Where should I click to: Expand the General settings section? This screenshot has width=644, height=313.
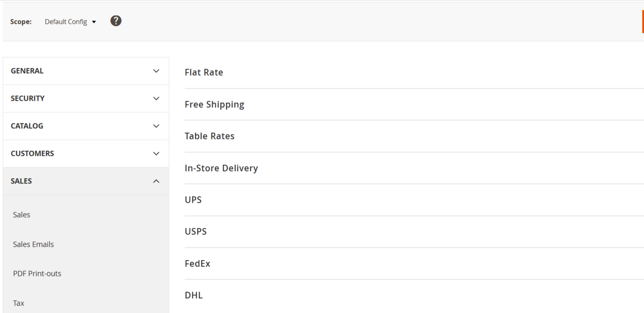click(85, 71)
